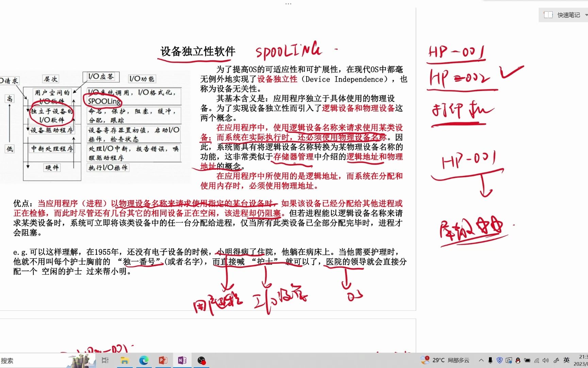Open the QQ penguin tray icon
Image resolution: width=588 pixels, height=368 pixels.
coord(518,360)
